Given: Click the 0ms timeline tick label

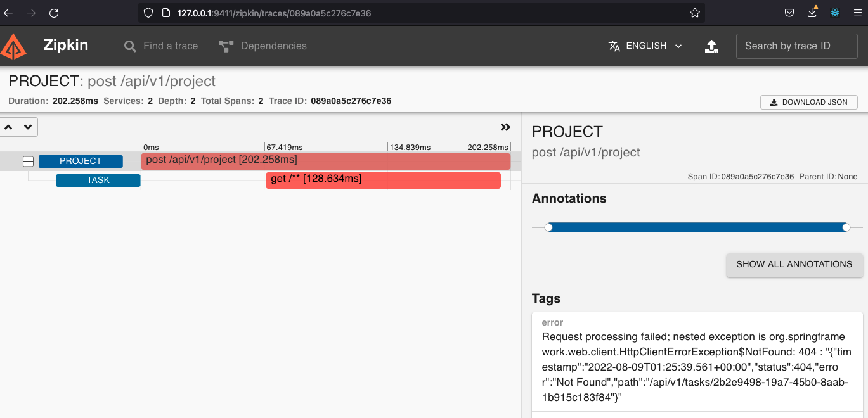Looking at the screenshot, I should [151, 148].
